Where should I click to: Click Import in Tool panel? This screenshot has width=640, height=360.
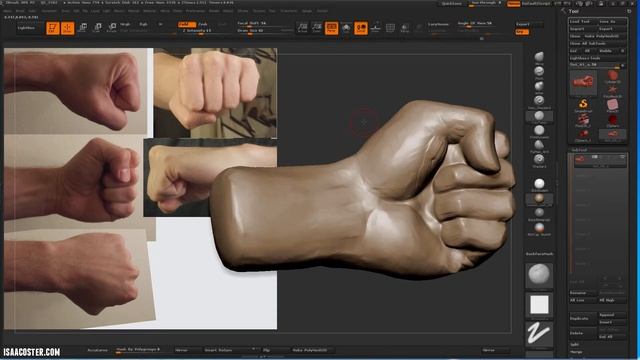click(583, 29)
